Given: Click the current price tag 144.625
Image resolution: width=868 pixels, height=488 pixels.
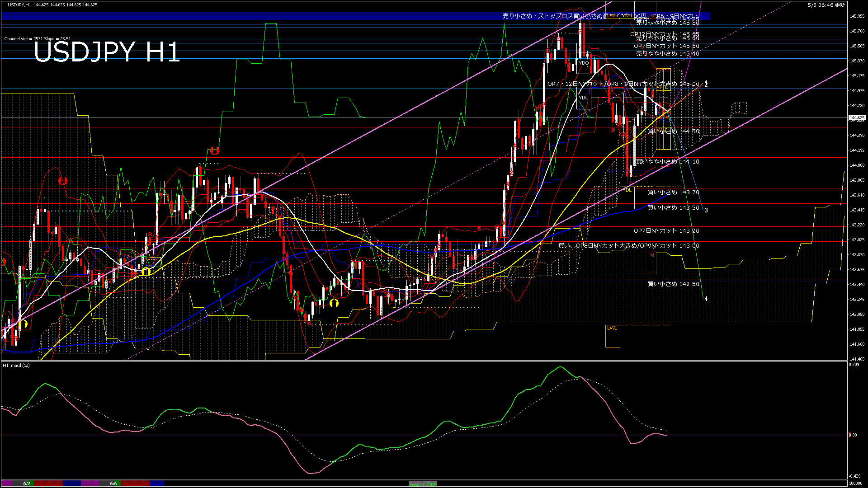Looking at the screenshot, I should pyautogui.click(x=857, y=118).
